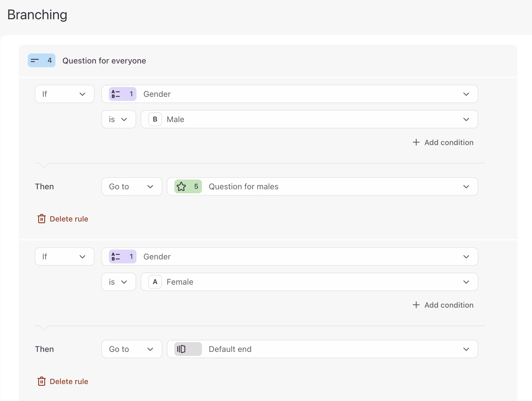Expand the Gender question chevron in Male rule
This screenshot has width=532, height=401.
(466, 94)
